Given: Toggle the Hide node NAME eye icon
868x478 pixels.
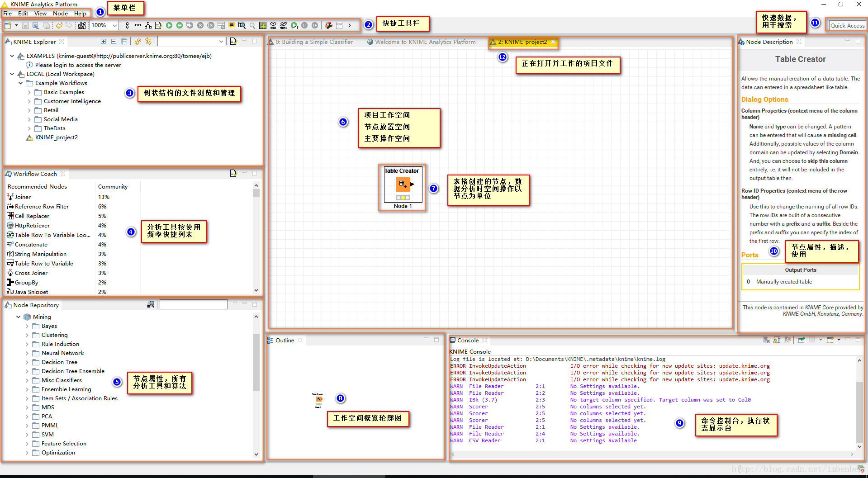Looking at the screenshot, I should pos(284,25).
